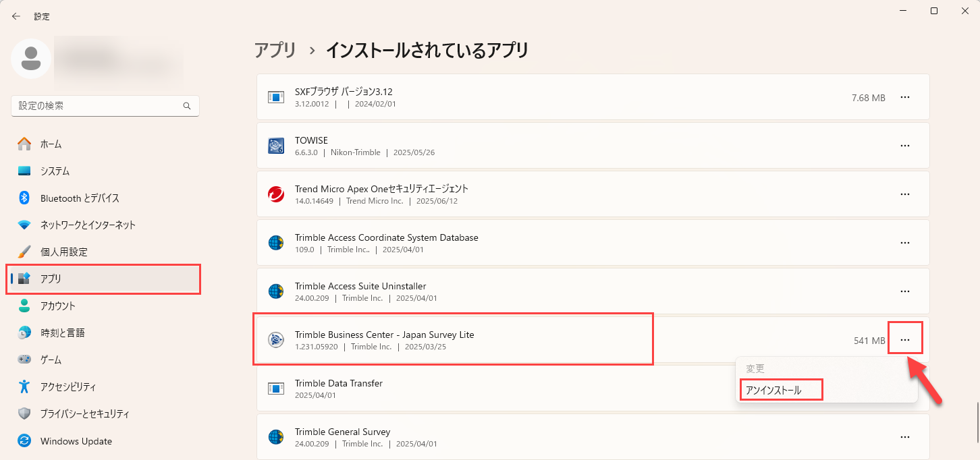
Task: Open more options for SXFブラウザ
Action: pyautogui.click(x=905, y=97)
